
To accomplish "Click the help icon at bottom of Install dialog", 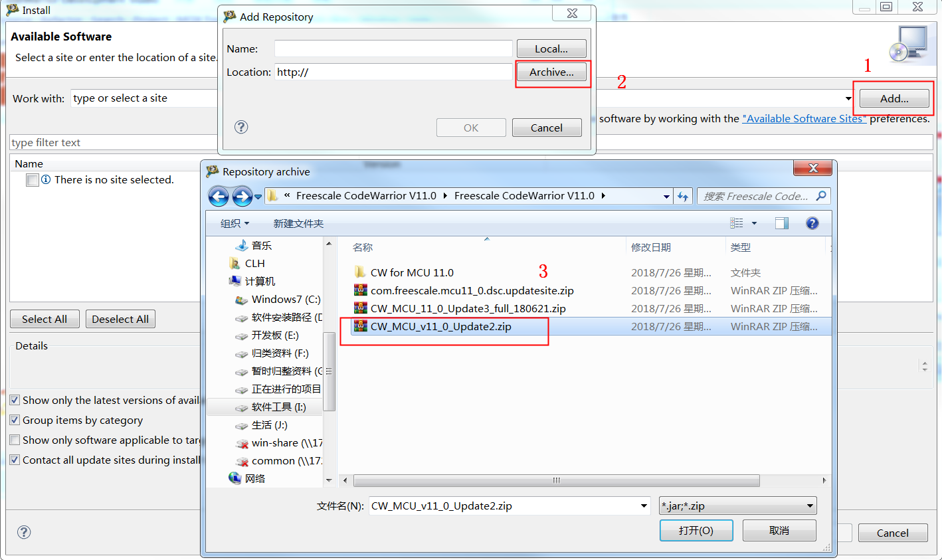I will tap(24, 532).
